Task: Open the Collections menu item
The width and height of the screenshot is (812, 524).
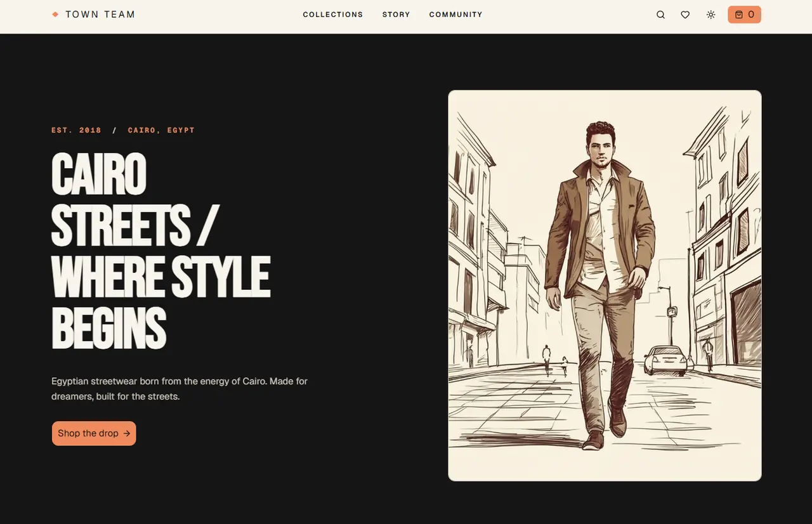Action: 333,15
